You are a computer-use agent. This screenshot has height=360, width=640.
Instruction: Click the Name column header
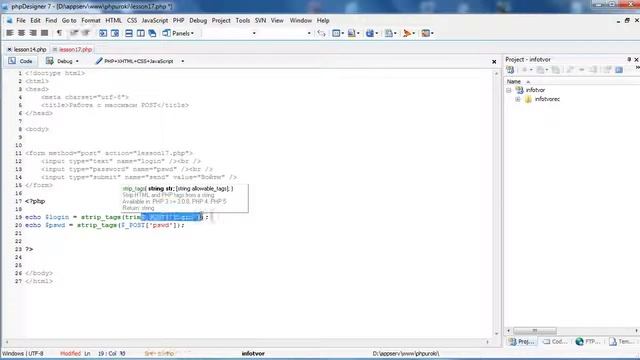513,82
